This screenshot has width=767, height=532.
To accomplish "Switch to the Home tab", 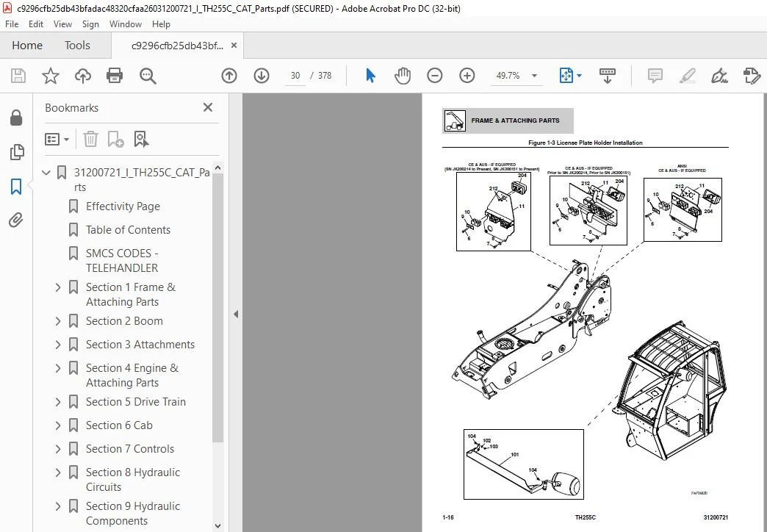I will (x=27, y=46).
